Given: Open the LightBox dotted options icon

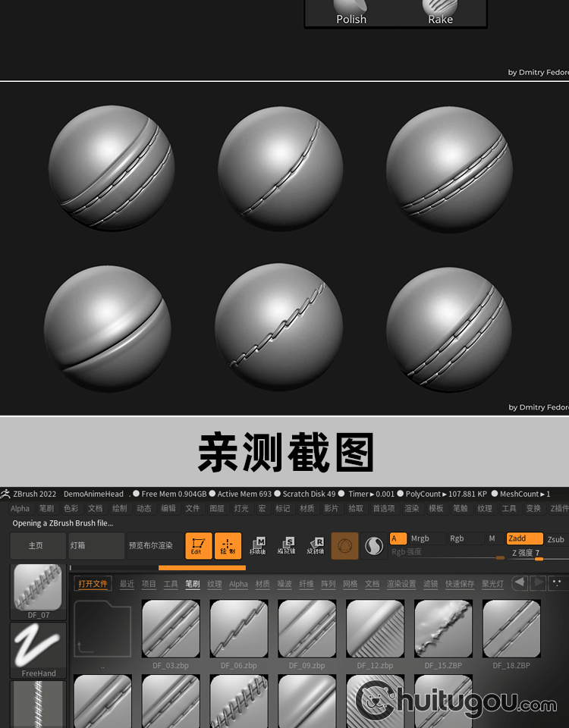Looking at the screenshot, I should (556, 582).
